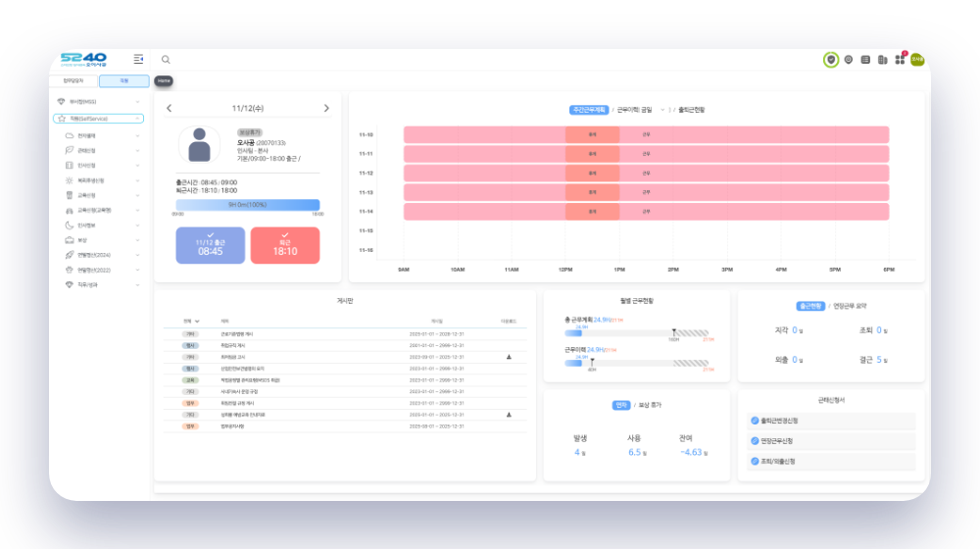Open the 연장근무신청 link

[x=777, y=441]
